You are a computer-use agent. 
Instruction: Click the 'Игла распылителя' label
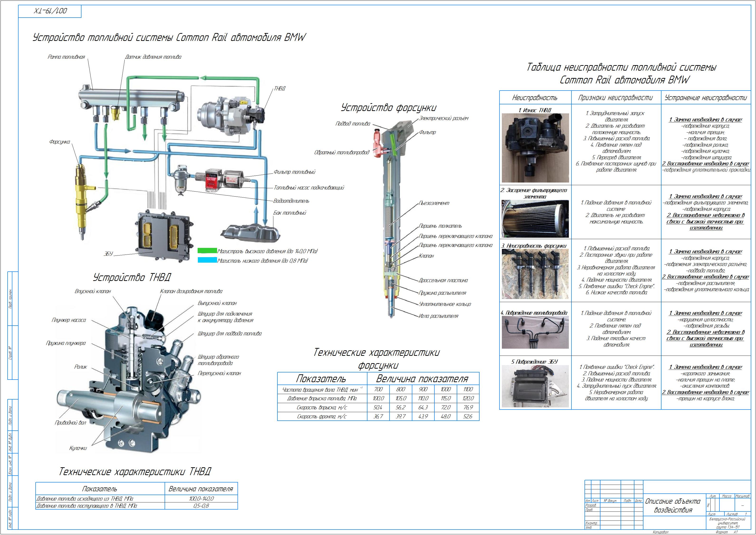[x=438, y=316]
